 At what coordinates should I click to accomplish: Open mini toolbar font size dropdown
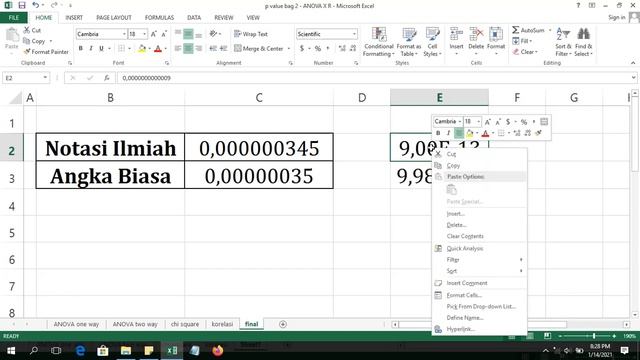(x=478, y=122)
